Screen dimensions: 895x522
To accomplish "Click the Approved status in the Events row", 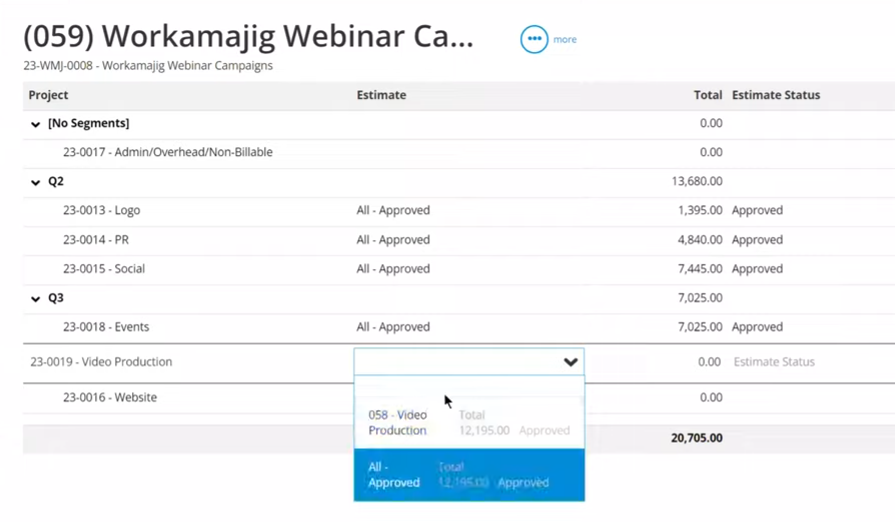I will 757,327.
